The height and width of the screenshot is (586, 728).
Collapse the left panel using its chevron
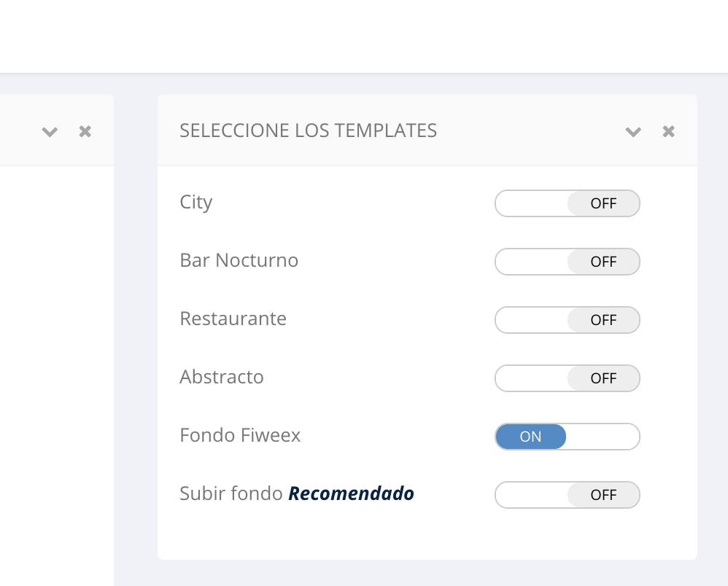coord(50,132)
